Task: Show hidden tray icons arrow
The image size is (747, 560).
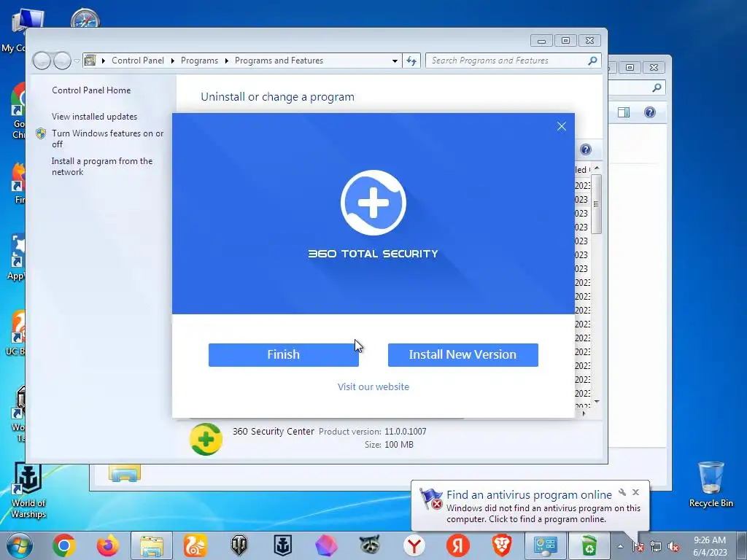Action: pos(620,546)
